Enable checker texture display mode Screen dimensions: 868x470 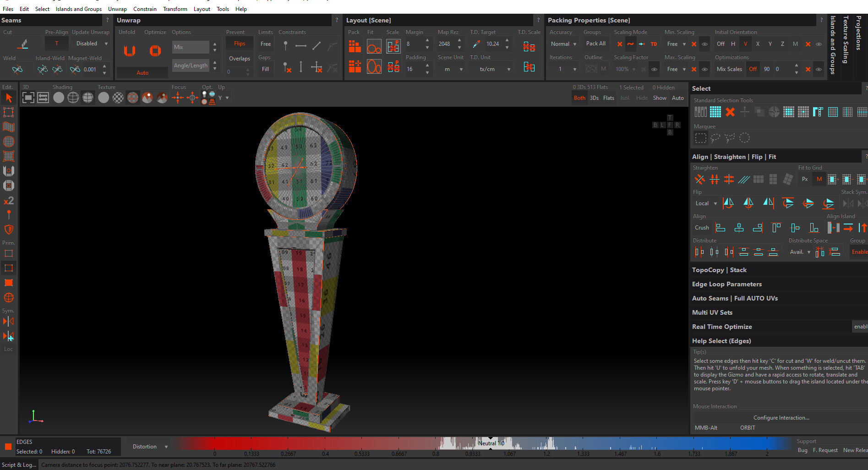tap(118, 98)
